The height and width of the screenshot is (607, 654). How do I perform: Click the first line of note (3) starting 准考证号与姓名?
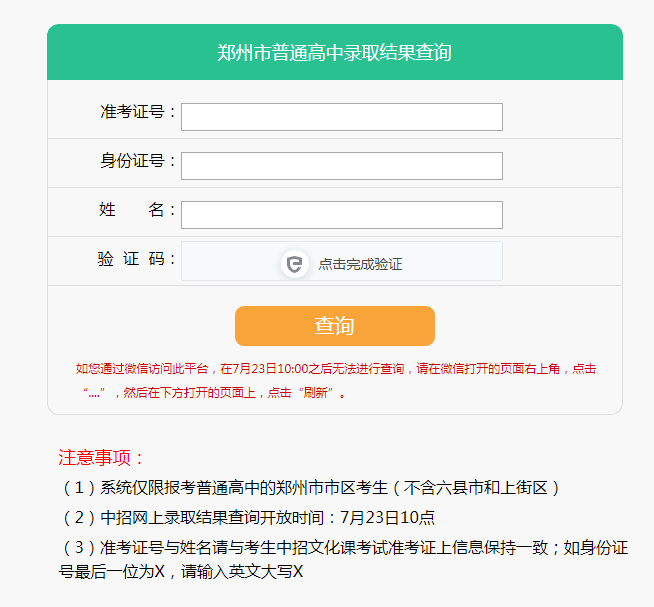(x=344, y=548)
